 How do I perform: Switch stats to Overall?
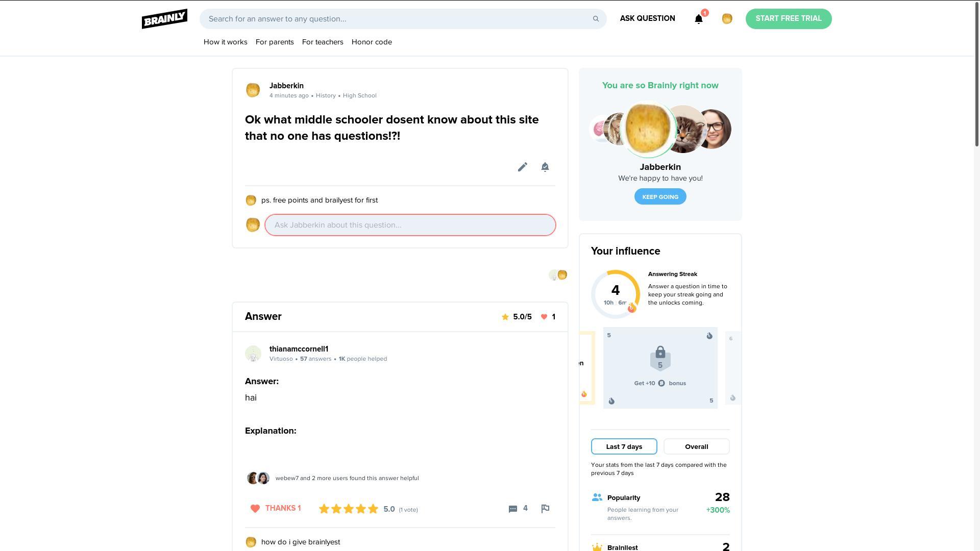tap(696, 446)
